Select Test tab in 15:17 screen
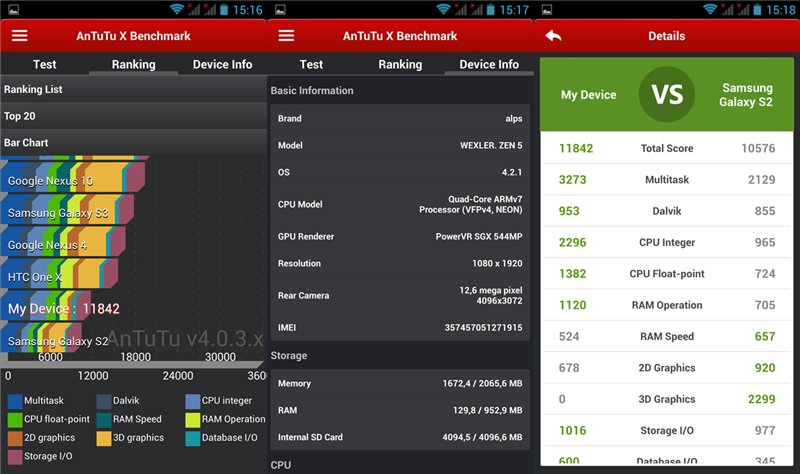 coord(311,64)
